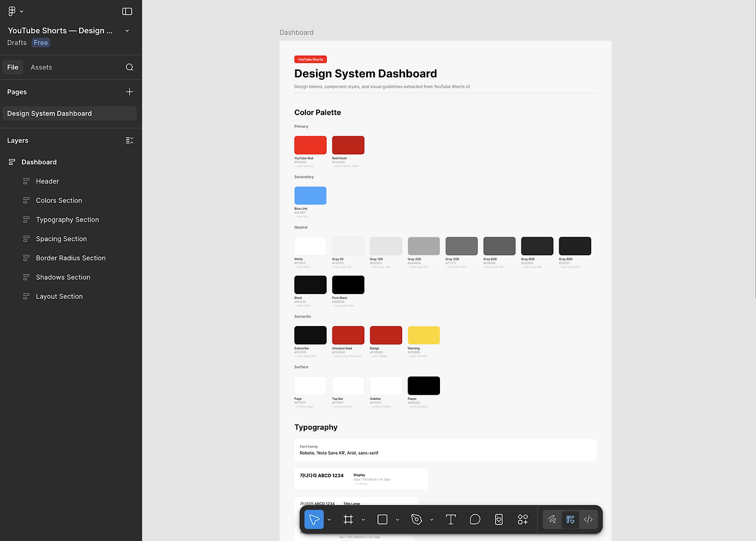Select the Badge semantic swatch
This screenshot has width=756, height=541.
pos(386,335)
